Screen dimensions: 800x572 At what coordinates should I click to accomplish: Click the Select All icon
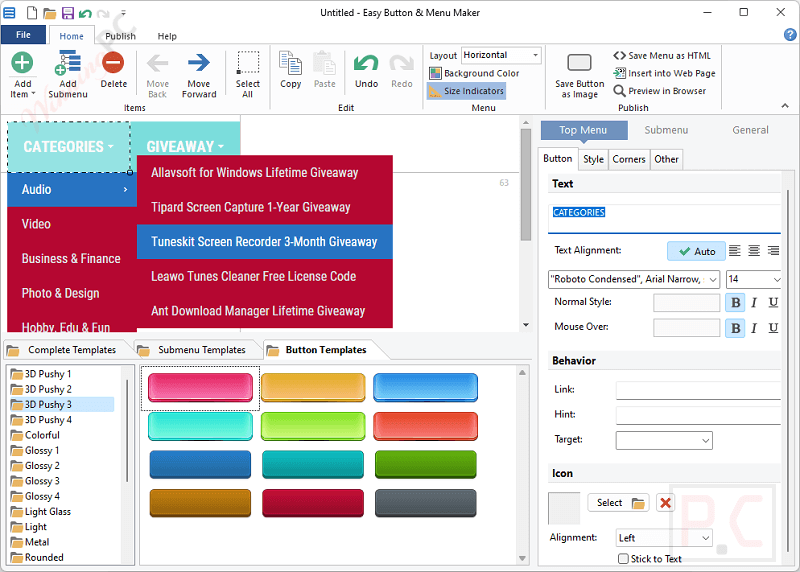(x=247, y=63)
